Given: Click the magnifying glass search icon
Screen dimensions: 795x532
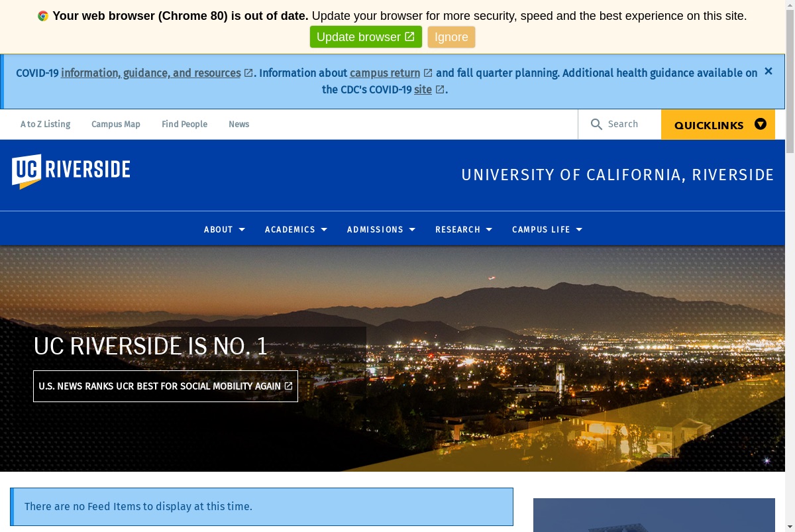Looking at the screenshot, I should click(x=596, y=124).
